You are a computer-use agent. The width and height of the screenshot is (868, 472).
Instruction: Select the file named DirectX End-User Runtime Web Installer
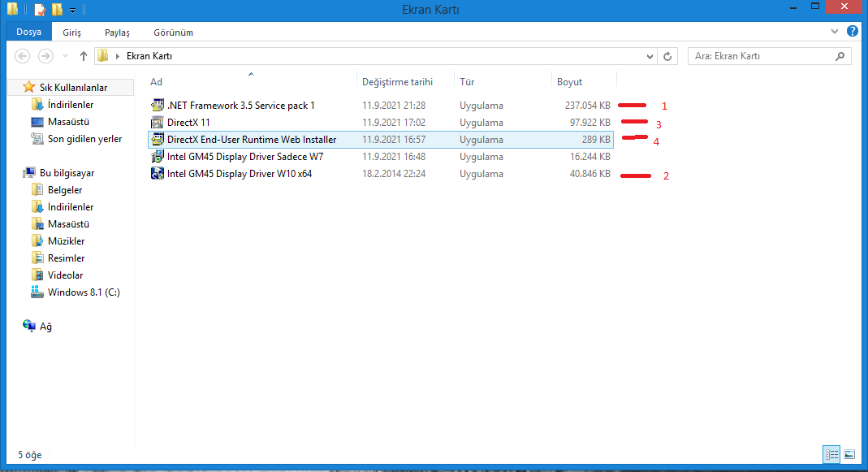tap(252, 140)
